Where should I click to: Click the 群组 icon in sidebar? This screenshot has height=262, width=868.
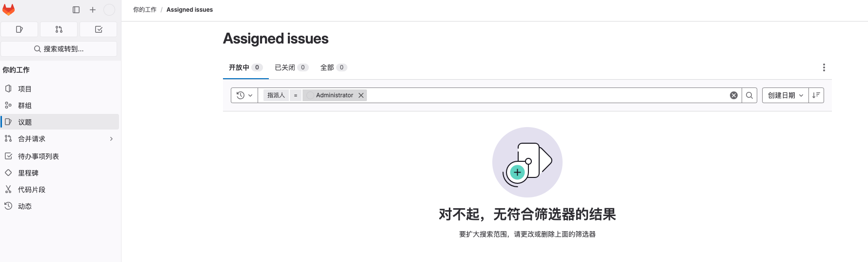[8, 105]
